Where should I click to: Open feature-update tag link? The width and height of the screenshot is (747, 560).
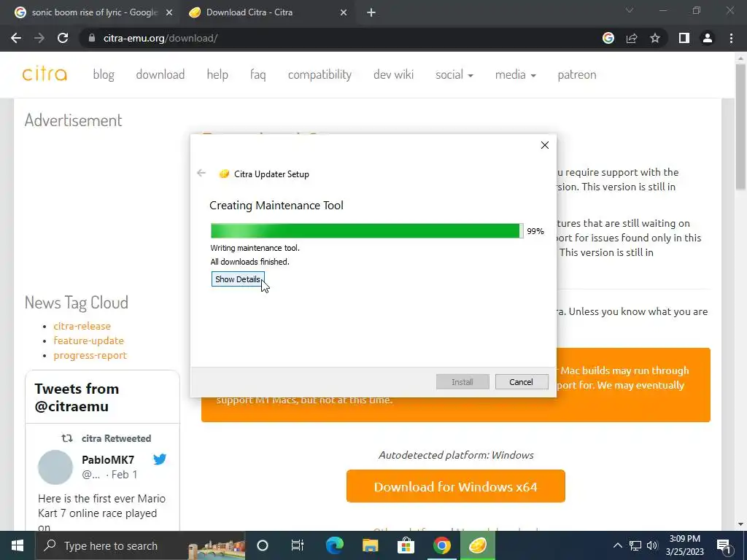(x=88, y=341)
